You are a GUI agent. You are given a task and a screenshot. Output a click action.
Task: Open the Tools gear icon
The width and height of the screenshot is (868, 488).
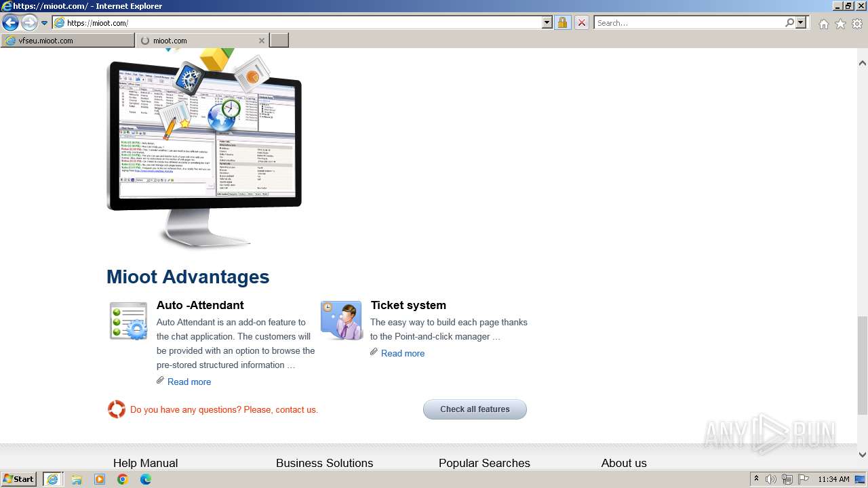click(857, 24)
